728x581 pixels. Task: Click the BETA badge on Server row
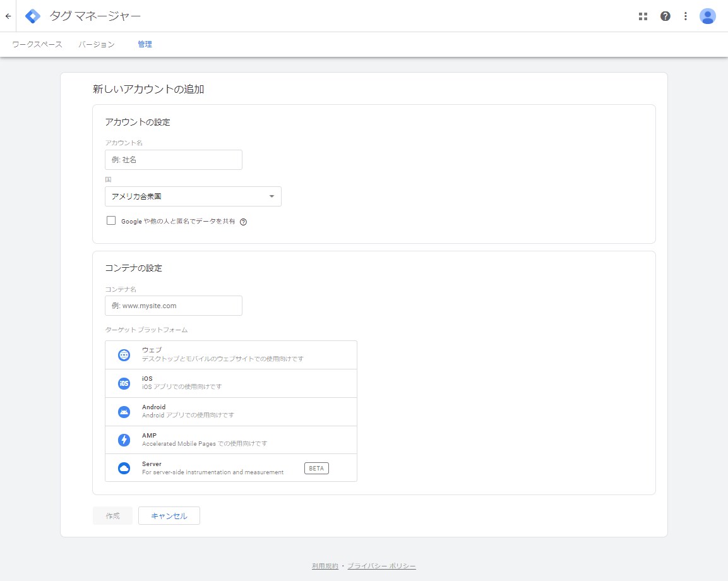(316, 468)
